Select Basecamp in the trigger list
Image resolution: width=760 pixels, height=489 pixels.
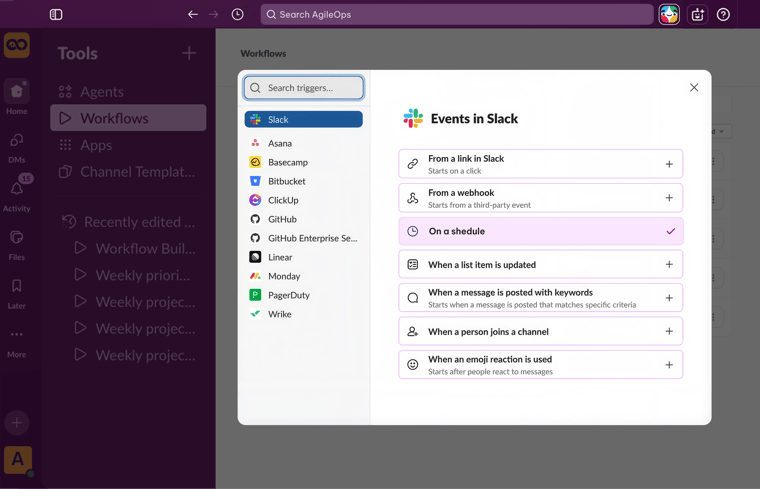[303, 162]
